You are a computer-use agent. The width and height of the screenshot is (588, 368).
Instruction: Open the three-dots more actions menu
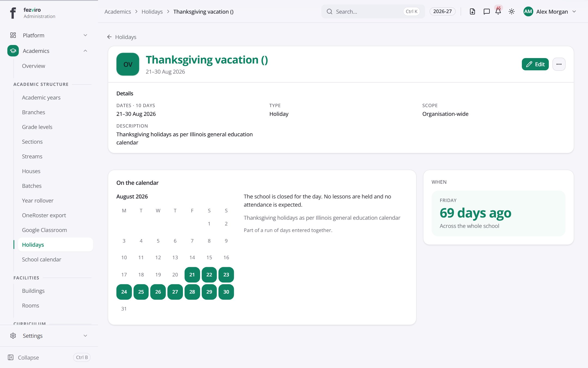(x=559, y=64)
